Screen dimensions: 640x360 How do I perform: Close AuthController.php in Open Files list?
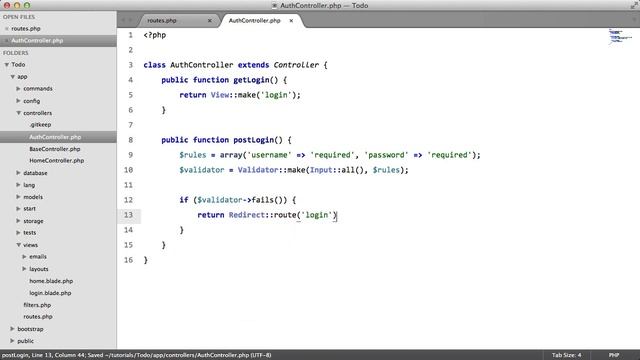pos(7,40)
